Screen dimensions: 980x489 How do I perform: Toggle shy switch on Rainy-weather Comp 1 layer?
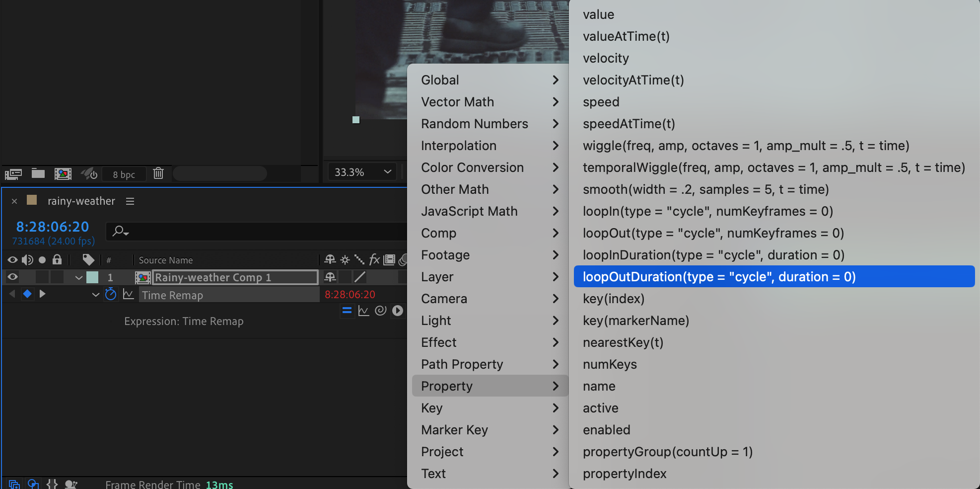(x=330, y=277)
